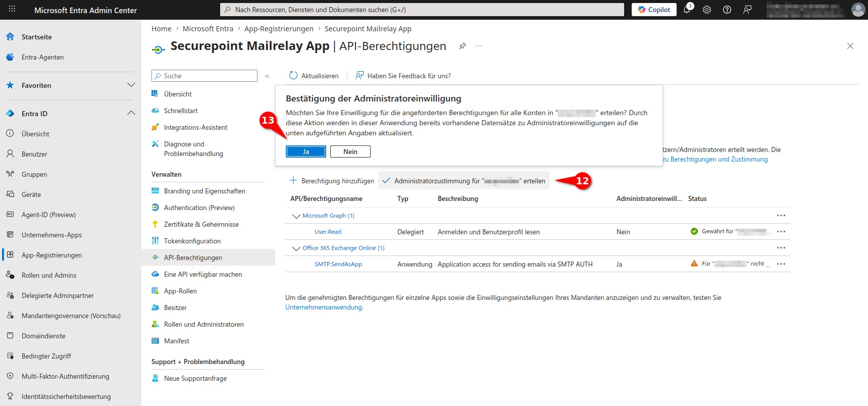Screen dimensions: 868x406
Task: Open the notifications bell icon
Action: click(687, 10)
